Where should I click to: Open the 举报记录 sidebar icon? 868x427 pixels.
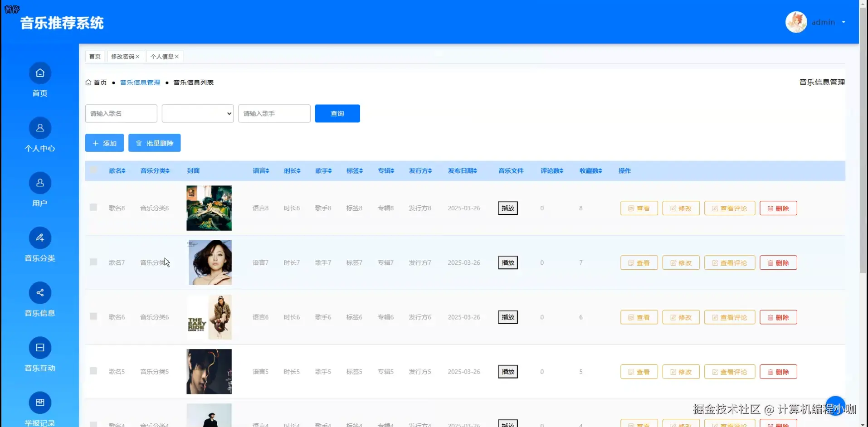tap(40, 403)
